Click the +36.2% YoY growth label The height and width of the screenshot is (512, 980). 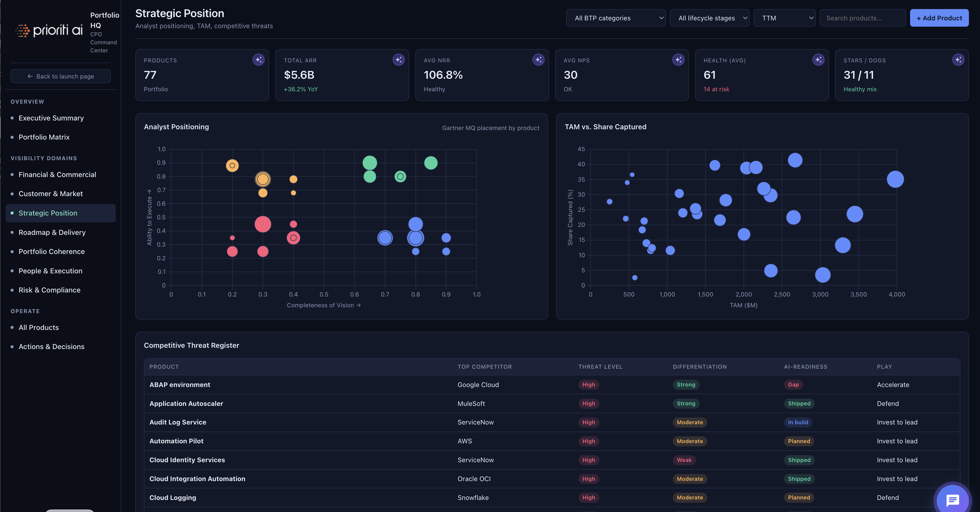click(301, 89)
